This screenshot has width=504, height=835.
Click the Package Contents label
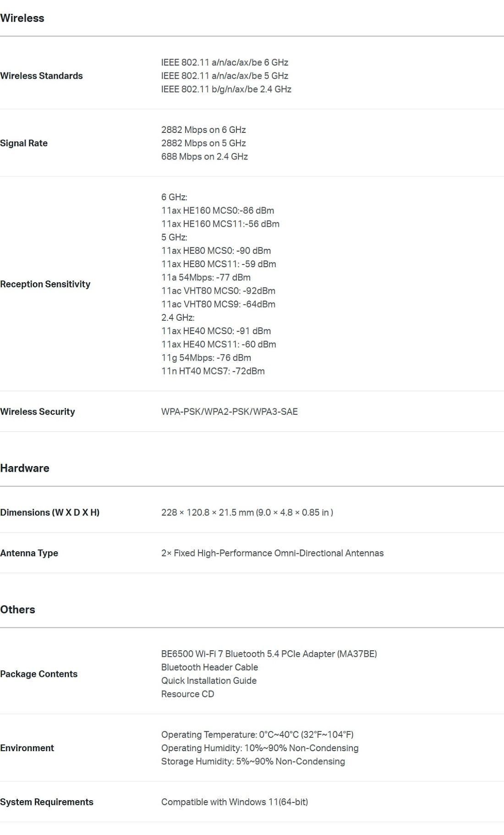(39, 674)
